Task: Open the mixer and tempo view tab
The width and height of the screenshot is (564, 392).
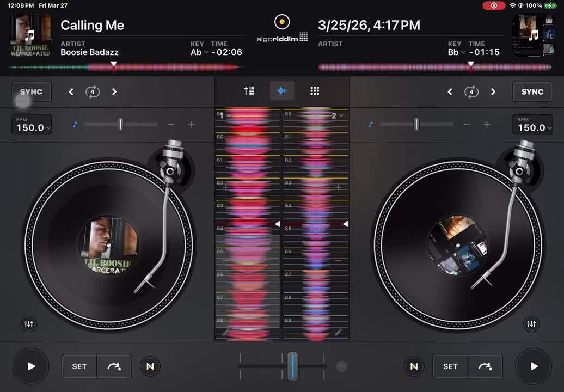Action: [x=249, y=90]
